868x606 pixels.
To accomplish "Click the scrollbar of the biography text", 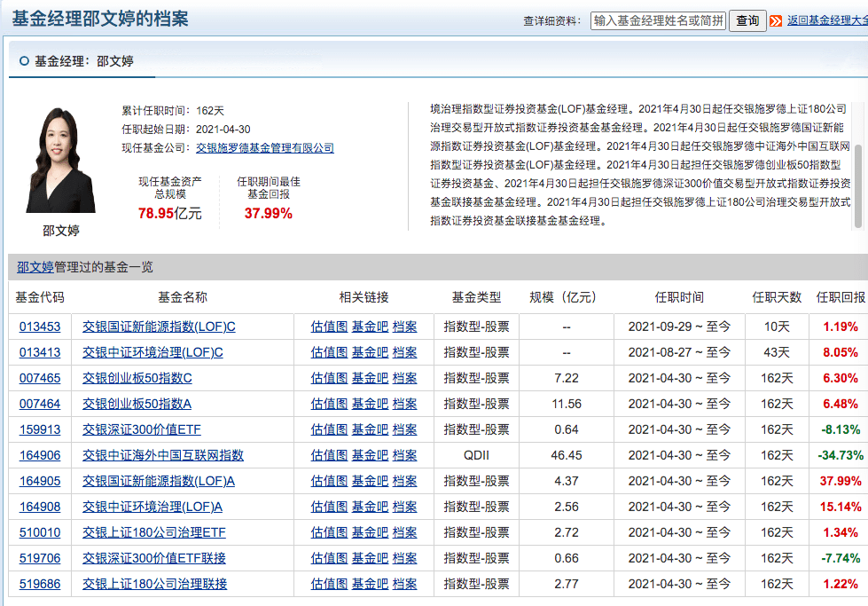I will (x=858, y=185).
